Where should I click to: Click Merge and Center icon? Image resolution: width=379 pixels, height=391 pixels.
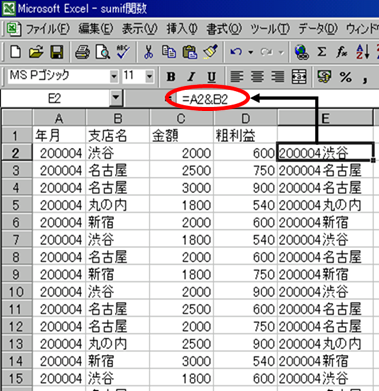(299, 77)
